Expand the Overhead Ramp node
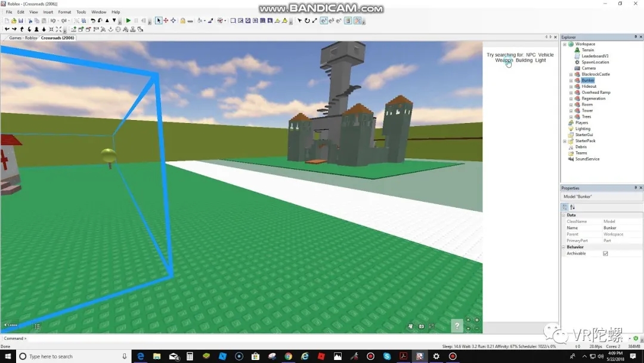 point(571,93)
